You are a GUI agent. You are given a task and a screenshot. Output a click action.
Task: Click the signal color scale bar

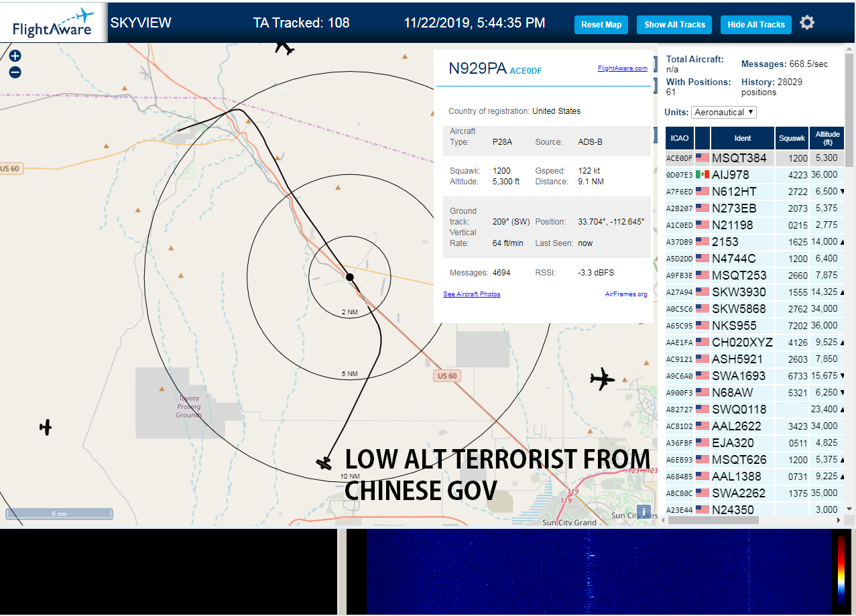click(841, 570)
